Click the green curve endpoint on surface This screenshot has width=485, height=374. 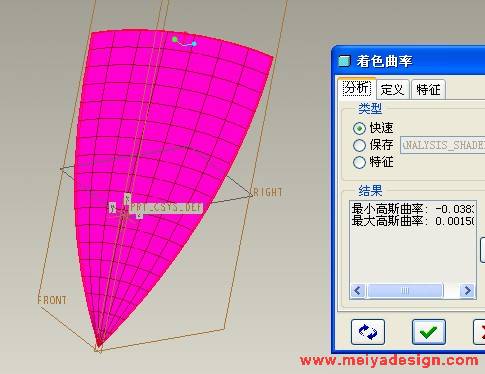pyautogui.click(x=175, y=39)
